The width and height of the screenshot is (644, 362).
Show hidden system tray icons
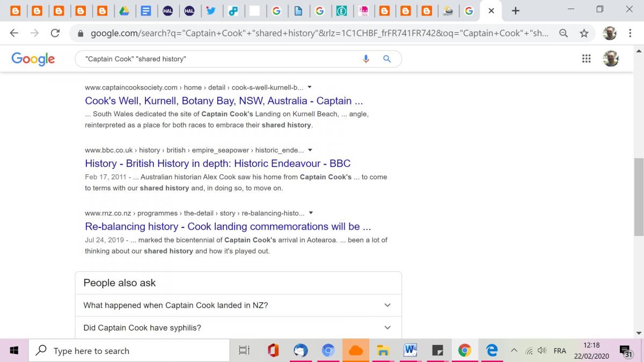point(514,351)
